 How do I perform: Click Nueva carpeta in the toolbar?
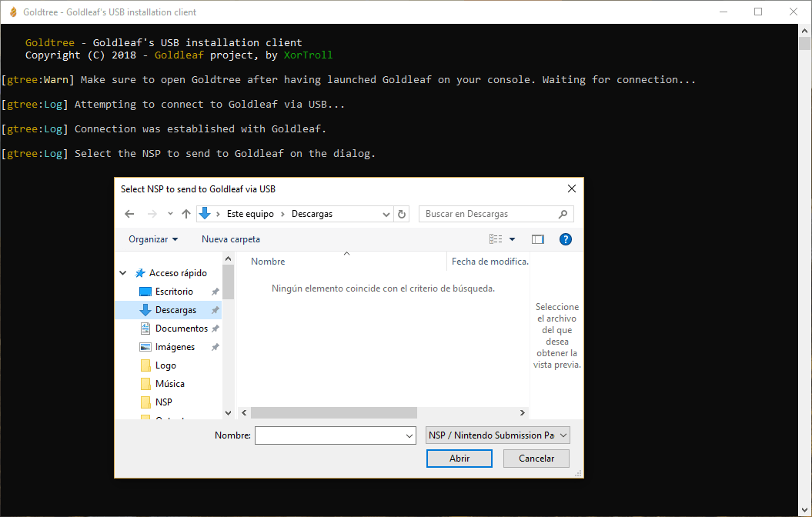(231, 239)
